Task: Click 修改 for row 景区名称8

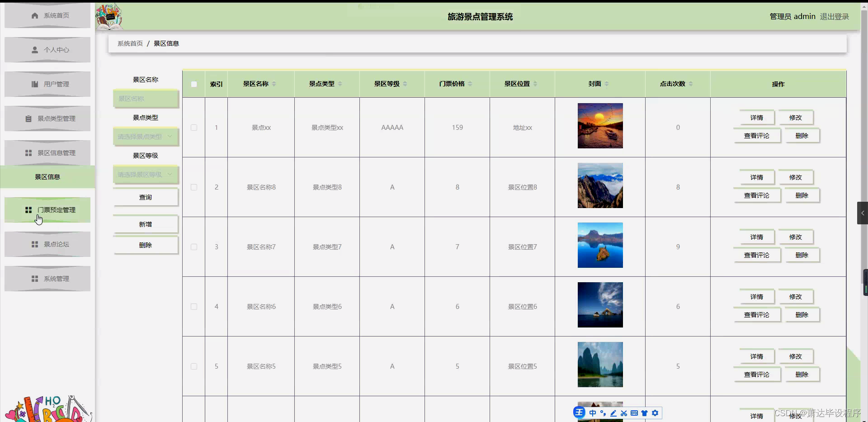Action: click(796, 177)
